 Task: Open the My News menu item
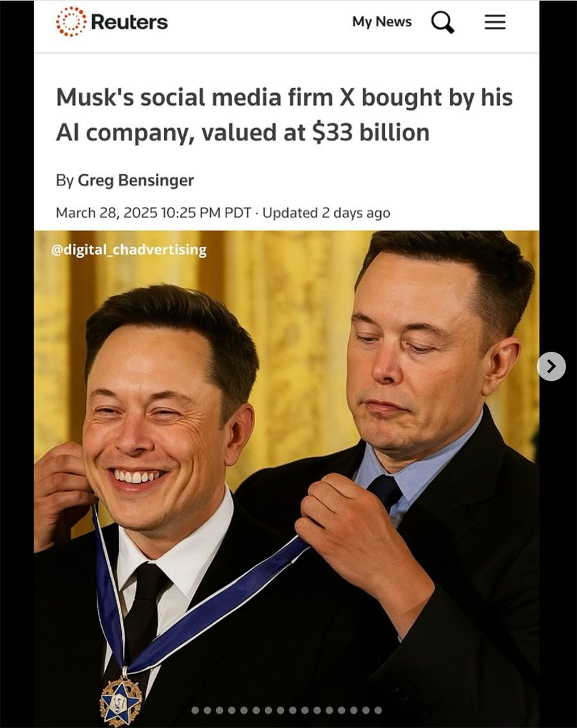pyautogui.click(x=382, y=22)
